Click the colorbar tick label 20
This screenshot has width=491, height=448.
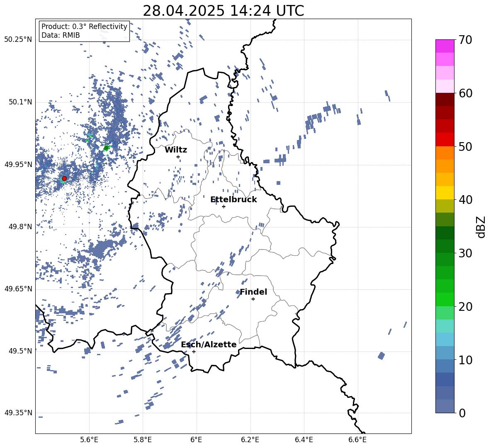click(465, 306)
